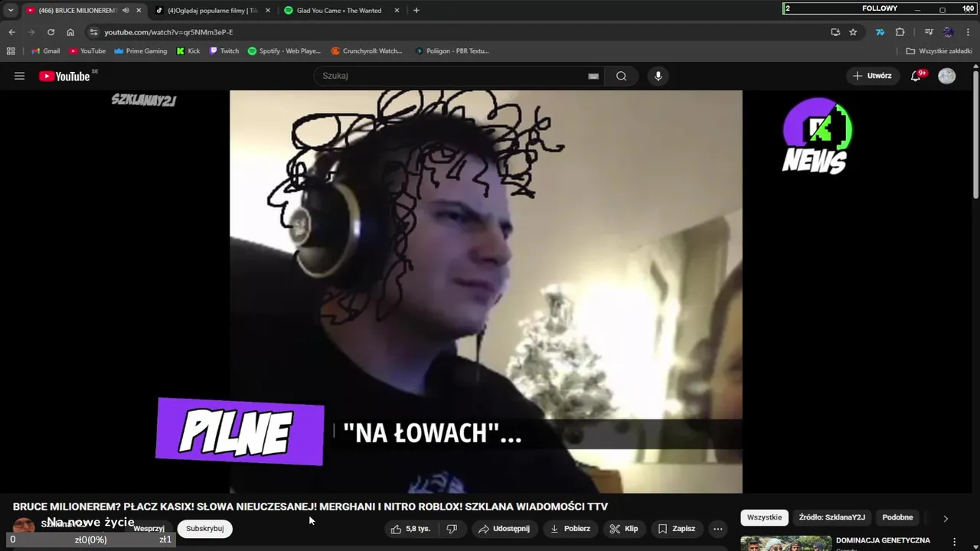The width and height of the screenshot is (980, 551).
Task: Open the tab search dropdown arrow
Action: coord(11,11)
